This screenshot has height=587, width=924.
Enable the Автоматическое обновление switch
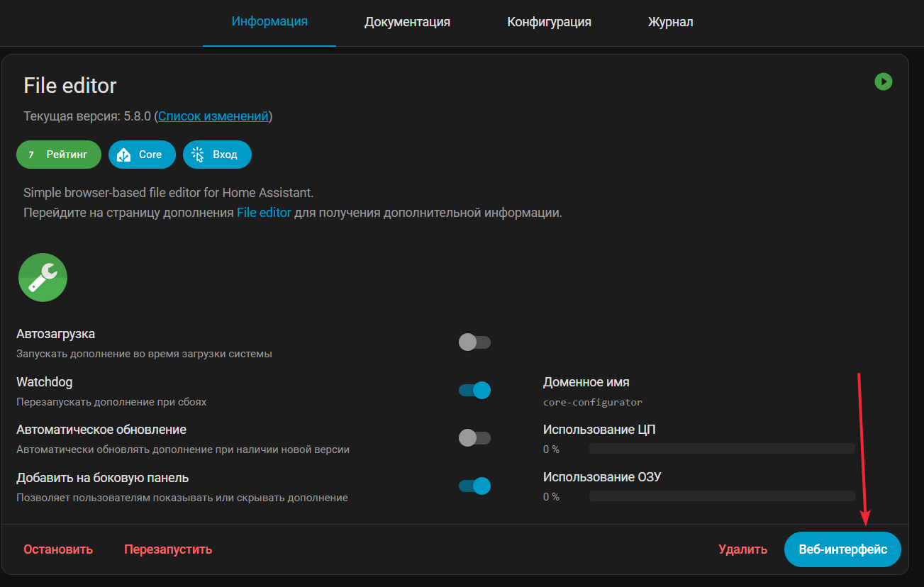pos(474,438)
